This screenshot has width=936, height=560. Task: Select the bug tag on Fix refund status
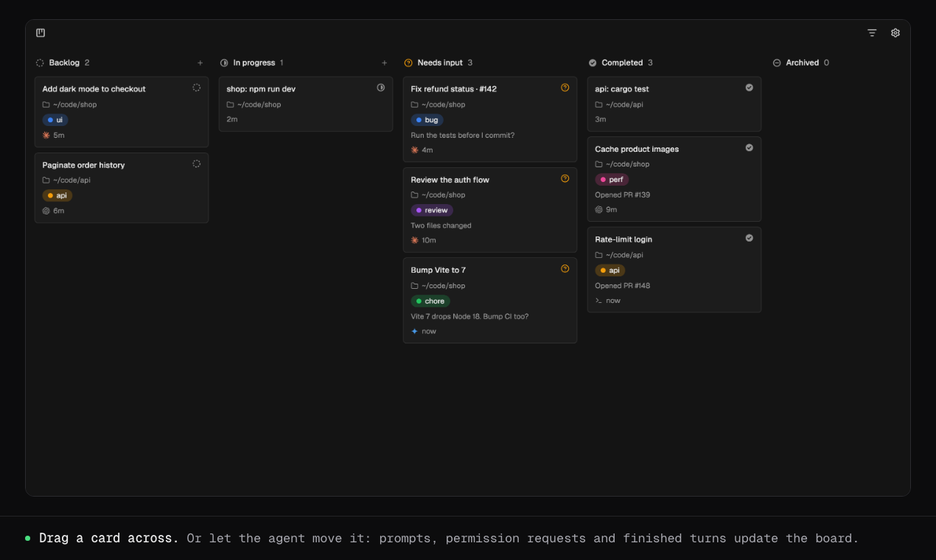tap(427, 120)
